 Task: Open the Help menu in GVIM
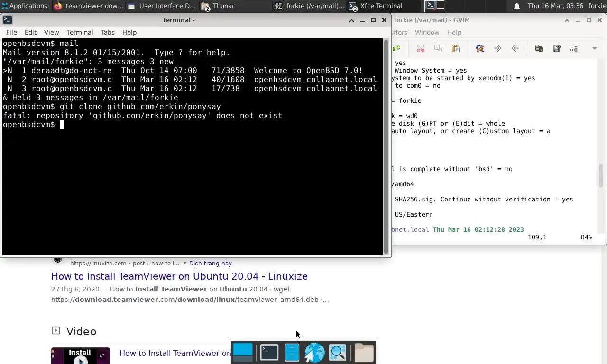pyautogui.click(x=454, y=32)
